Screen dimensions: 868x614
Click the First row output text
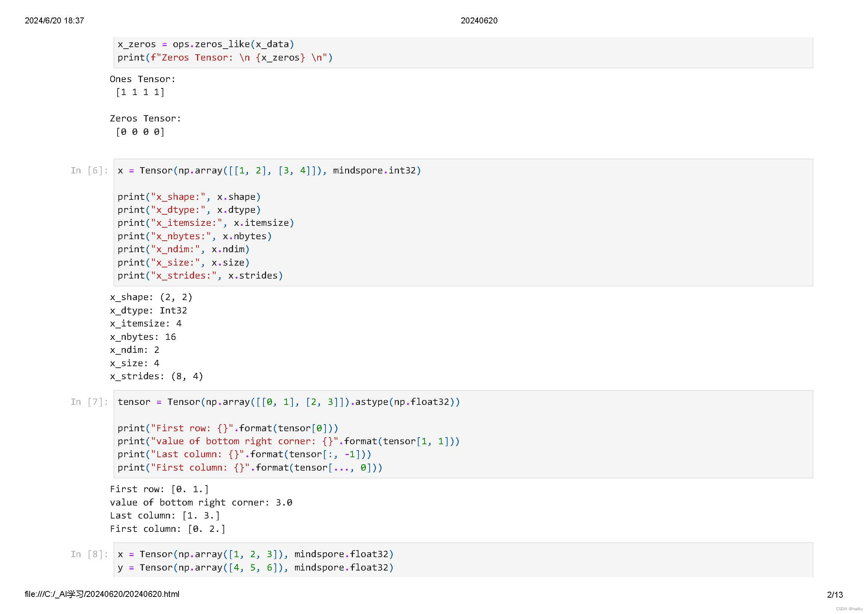(x=159, y=489)
